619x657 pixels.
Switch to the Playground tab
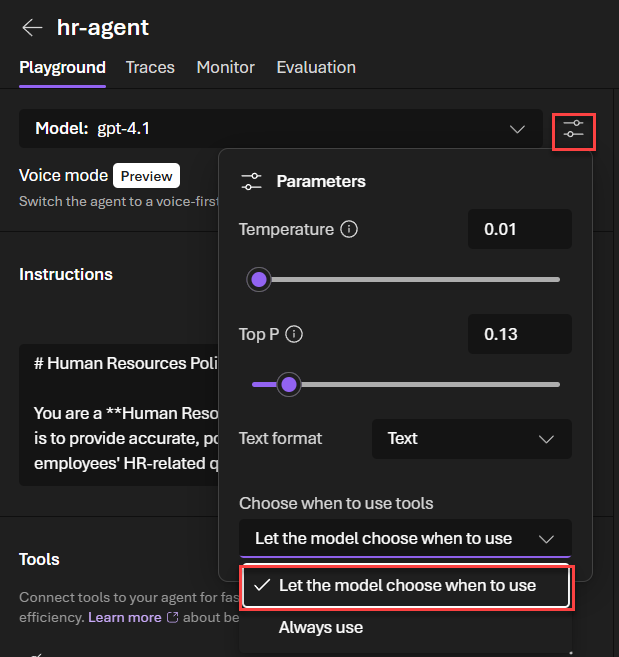(x=62, y=68)
